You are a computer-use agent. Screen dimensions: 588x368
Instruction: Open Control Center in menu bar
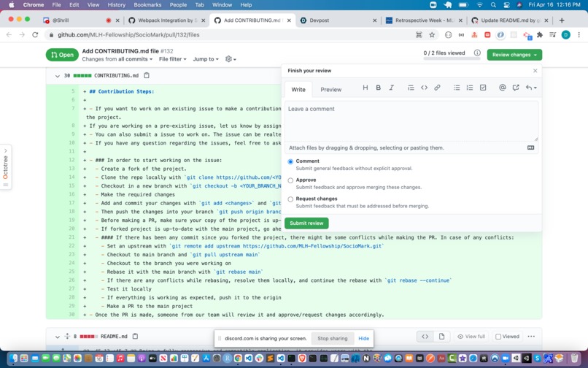(x=506, y=5)
